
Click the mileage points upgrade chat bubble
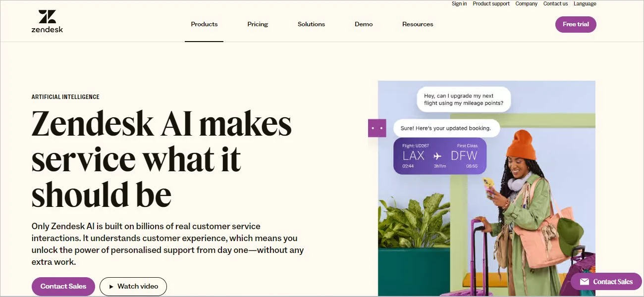[x=464, y=99]
